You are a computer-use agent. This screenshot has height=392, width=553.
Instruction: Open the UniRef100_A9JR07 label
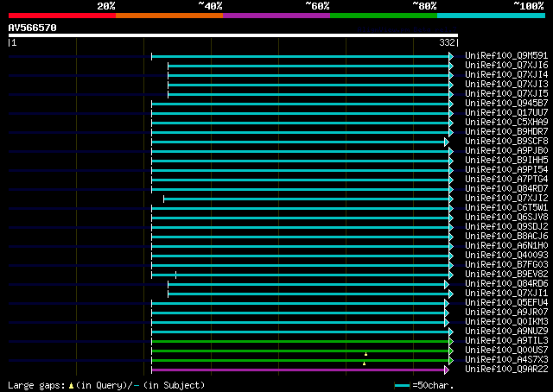point(506,312)
